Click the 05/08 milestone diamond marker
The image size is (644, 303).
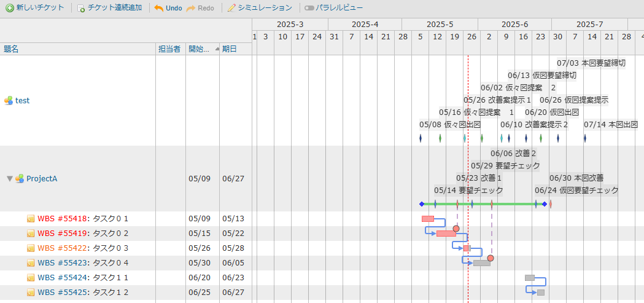(x=421, y=138)
